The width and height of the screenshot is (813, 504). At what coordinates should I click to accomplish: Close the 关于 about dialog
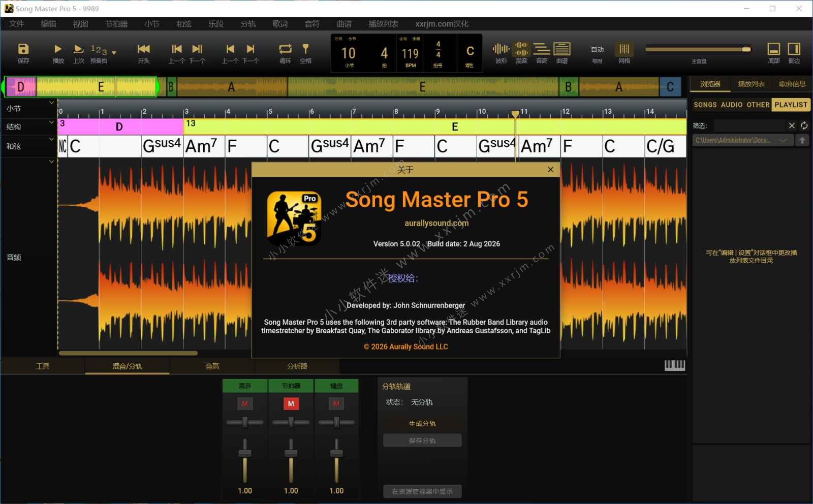(551, 170)
